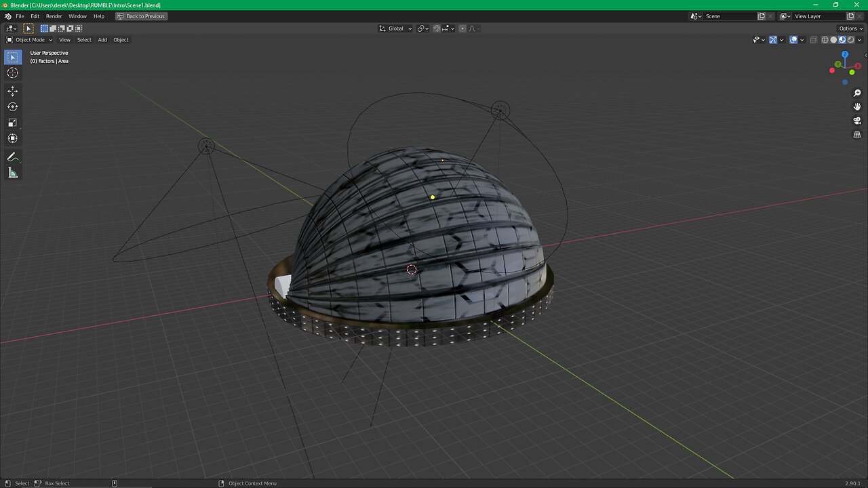The width and height of the screenshot is (868, 488).
Task: Set selection mode to subtract selection
Action: 61,28
